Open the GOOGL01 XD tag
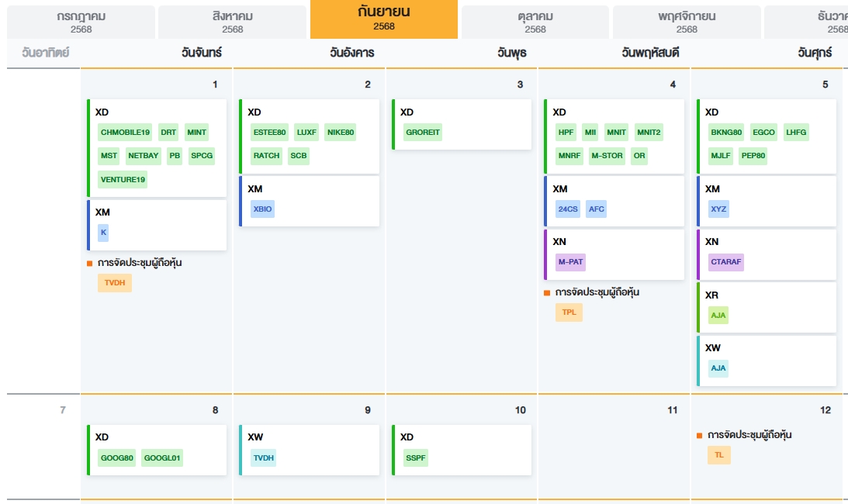 click(162, 457)
